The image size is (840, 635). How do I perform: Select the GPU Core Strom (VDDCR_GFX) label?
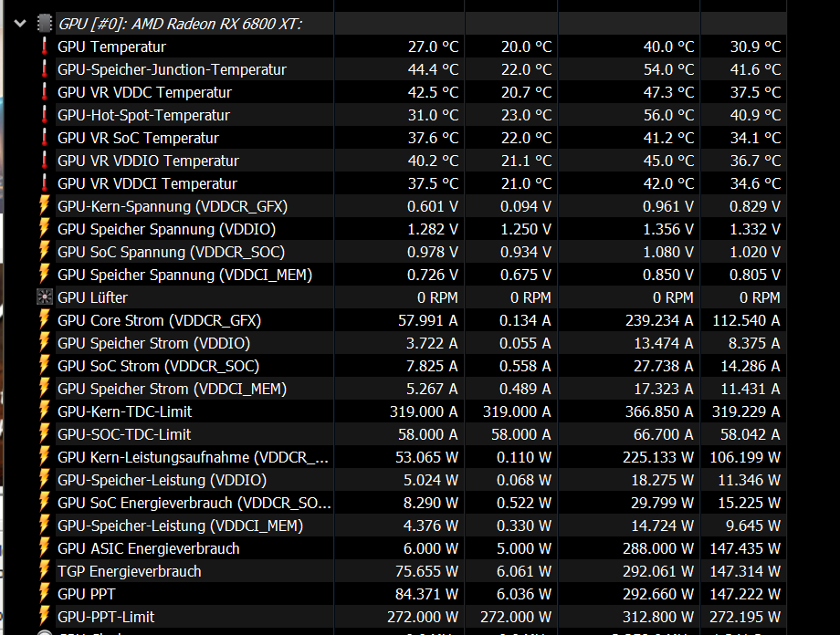click(160, 320)
